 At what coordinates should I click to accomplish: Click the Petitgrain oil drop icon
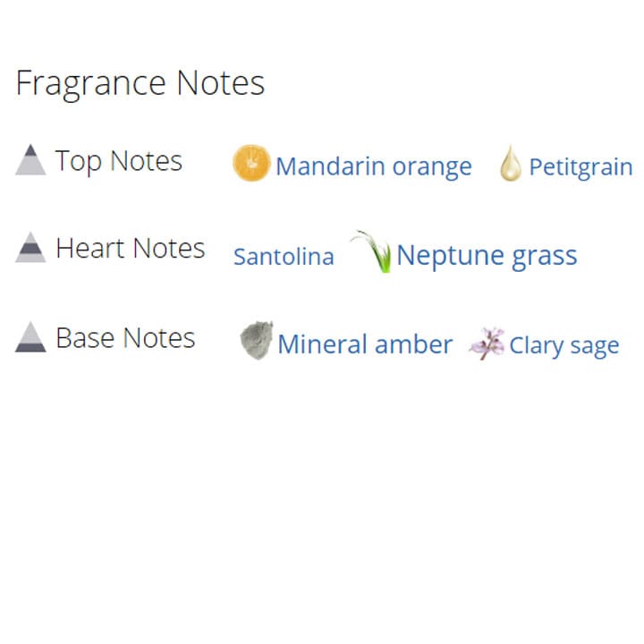[510, 164]
